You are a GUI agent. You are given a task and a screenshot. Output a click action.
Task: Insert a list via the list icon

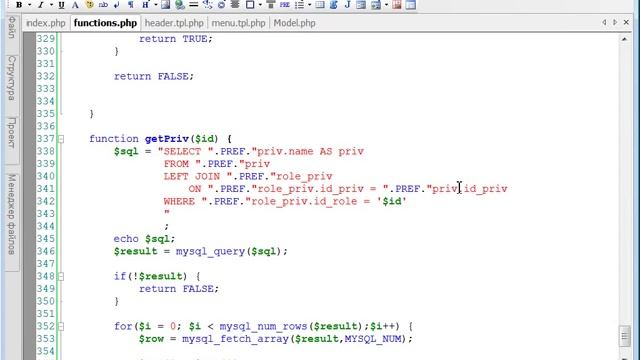(299, 5)
